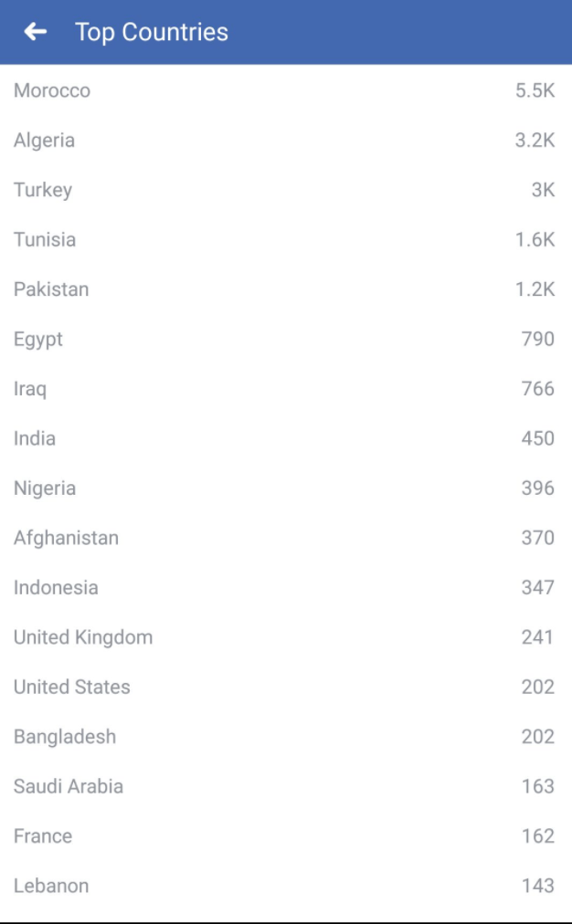Open the Lebanon entry
Screen dimensions: 572x924
click(51, 886)
